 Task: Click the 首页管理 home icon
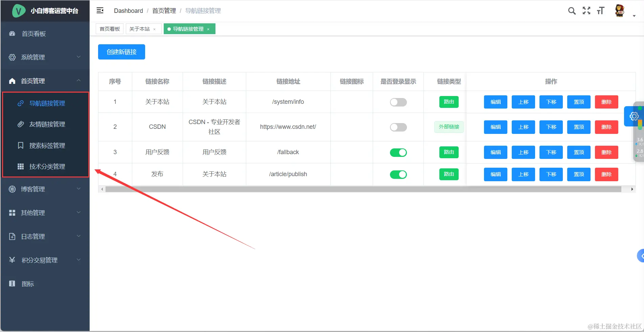[x=12, y=81]
